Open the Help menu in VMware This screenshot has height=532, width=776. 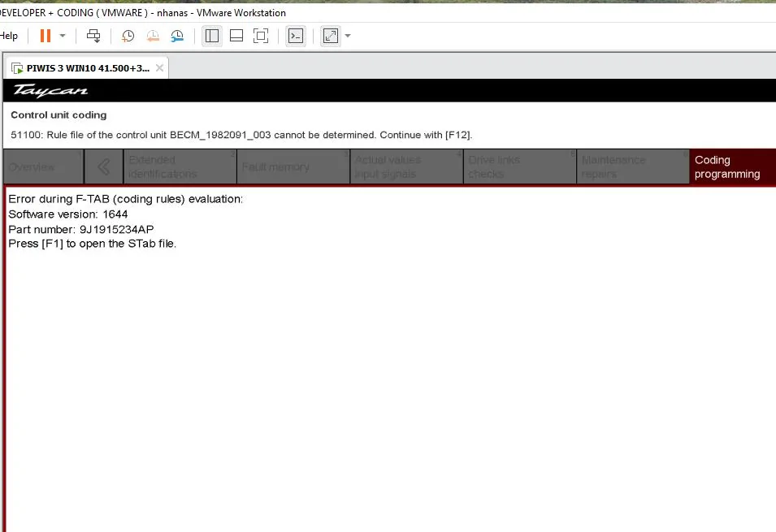(8, 36)
